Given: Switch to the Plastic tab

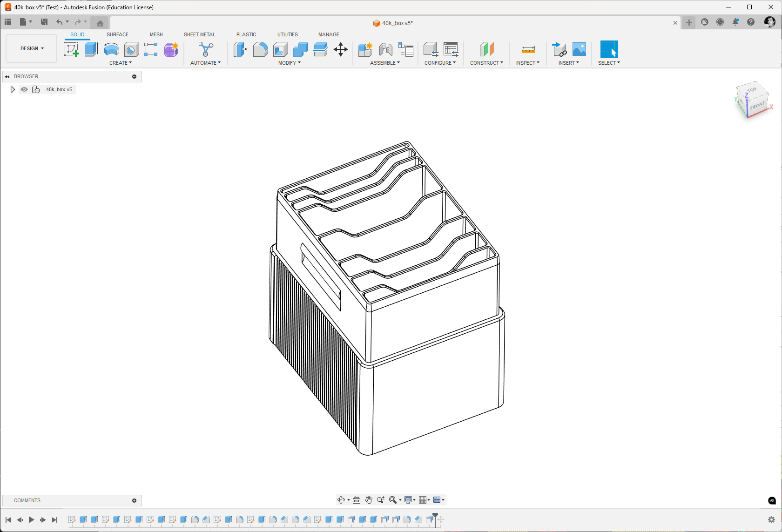Looking at the screenshot, I should 246,34.
